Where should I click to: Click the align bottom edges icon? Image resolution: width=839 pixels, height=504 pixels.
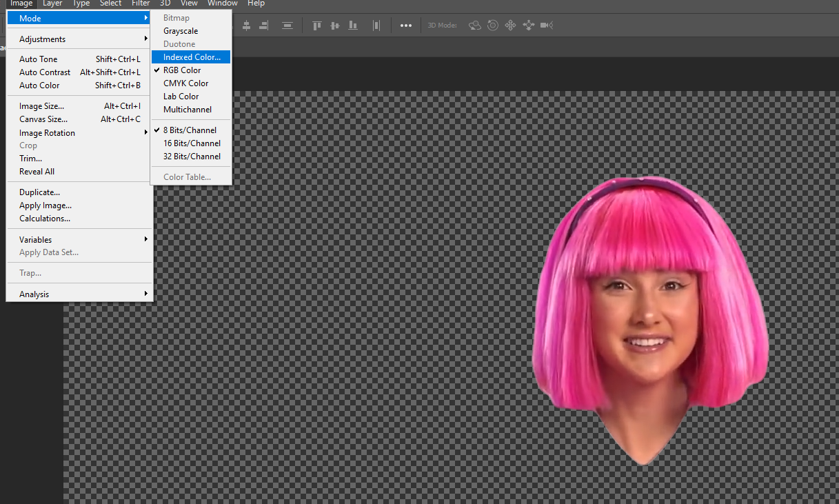[353, 26]
